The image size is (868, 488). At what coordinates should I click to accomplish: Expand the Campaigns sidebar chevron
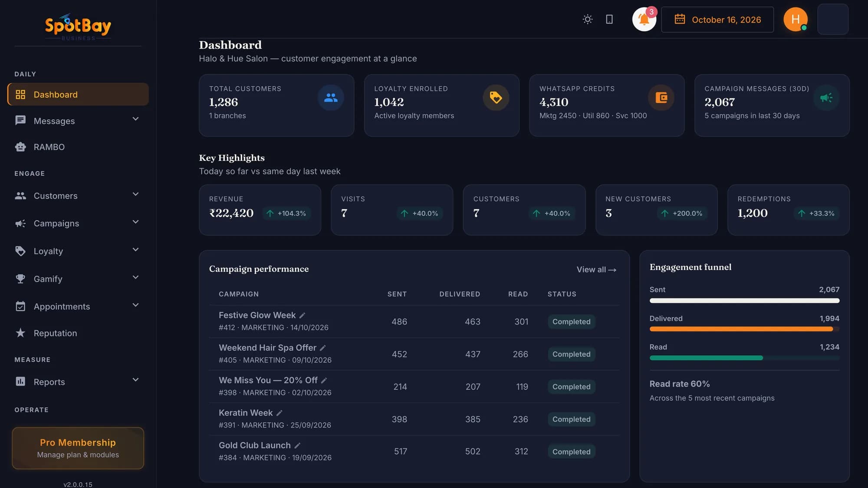(x=135, y=222)
